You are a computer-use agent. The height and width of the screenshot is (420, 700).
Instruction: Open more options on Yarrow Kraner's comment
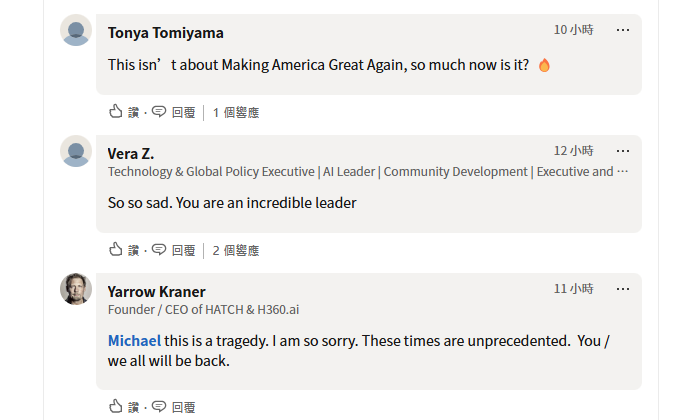[623, 289]
